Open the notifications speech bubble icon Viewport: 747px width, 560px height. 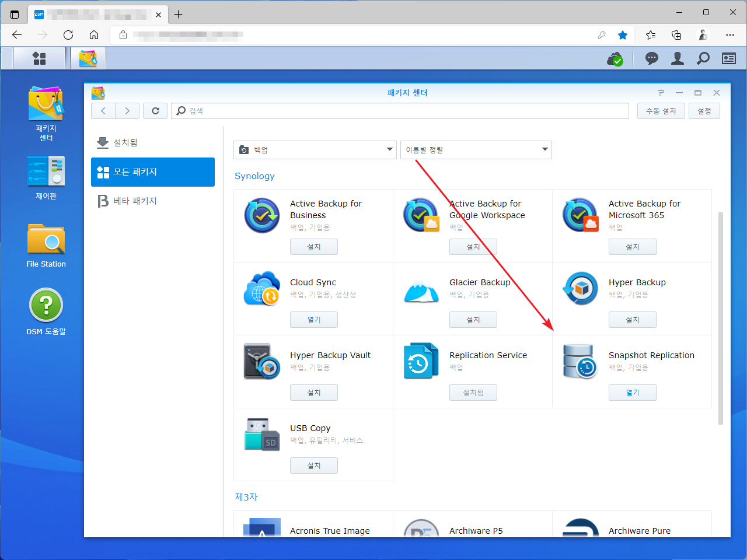pyautogui.click(x=652, y=58)
